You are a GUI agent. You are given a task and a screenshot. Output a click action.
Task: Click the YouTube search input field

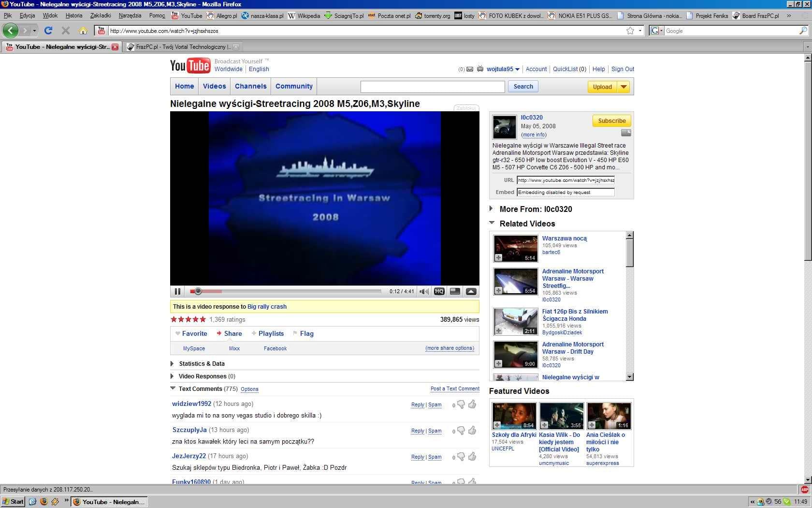[433, 87]
